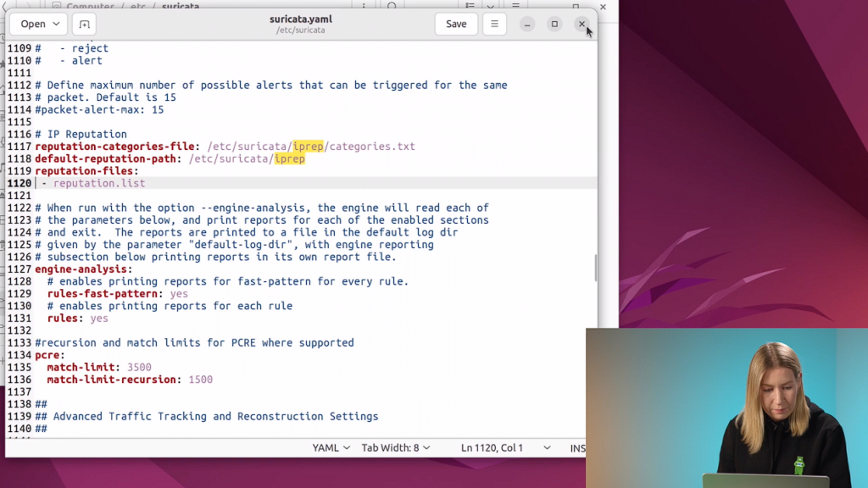The height and width of the screenshot is (488, 868).
Task: Click the 'engine-analysis:' key
Action: pyautogui.click(x=84, y=269)
